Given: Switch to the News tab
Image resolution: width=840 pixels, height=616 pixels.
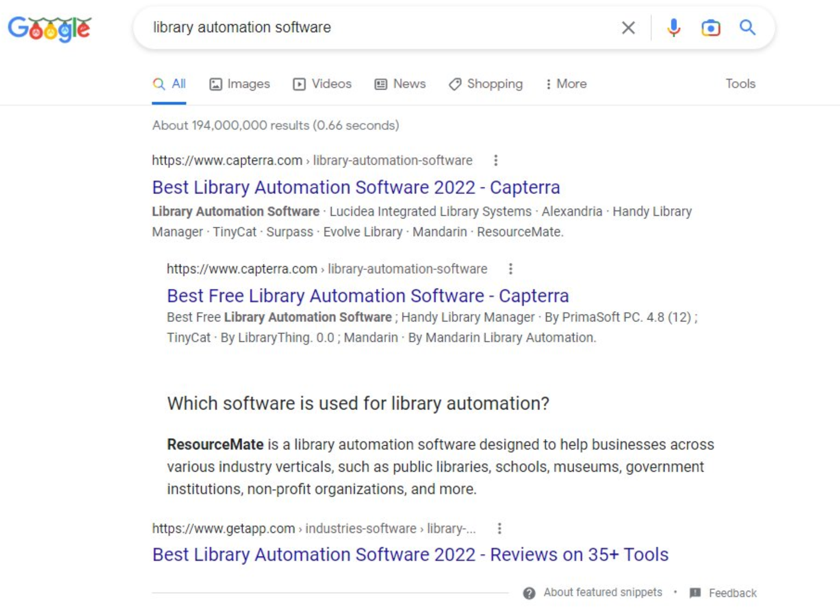Looking at the screenshot, I should tap(400, 84).
